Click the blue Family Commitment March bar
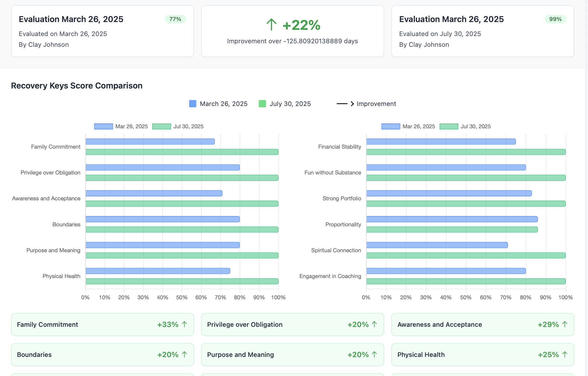Viewport: 588px width, 376px height. (150, 141)
